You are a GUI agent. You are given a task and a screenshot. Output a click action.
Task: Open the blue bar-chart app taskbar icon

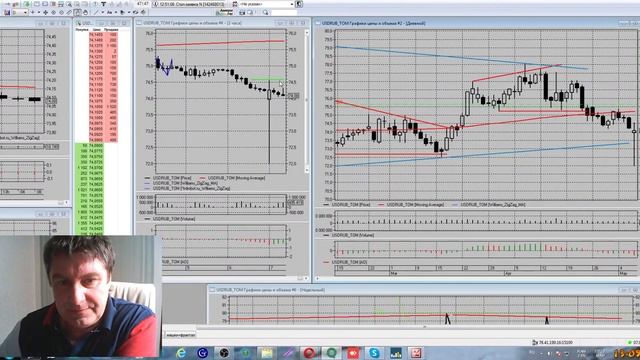[x=395, y=353]
